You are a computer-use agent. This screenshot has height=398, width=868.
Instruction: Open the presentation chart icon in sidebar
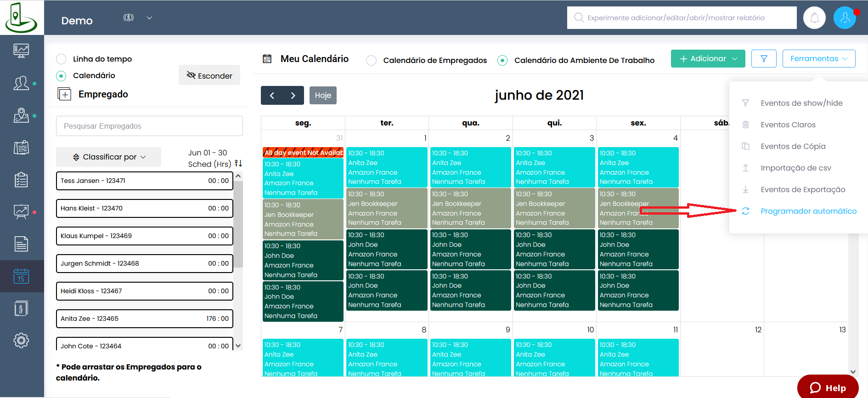pos(21,212)
